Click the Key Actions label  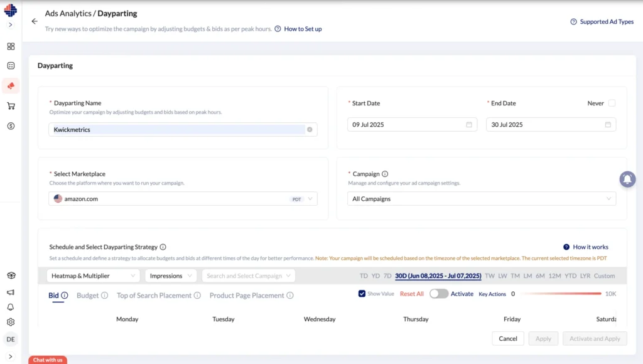(x=492, y=294)
